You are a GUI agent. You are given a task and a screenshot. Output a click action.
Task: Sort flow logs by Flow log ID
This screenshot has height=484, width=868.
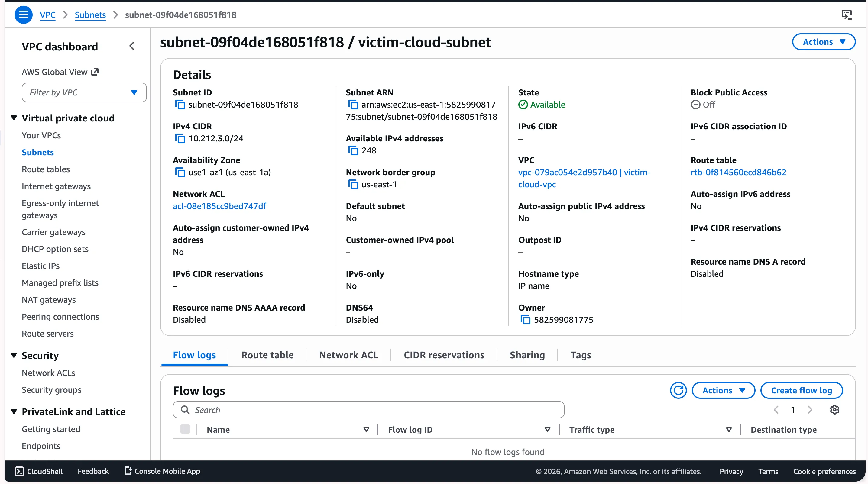547,430
